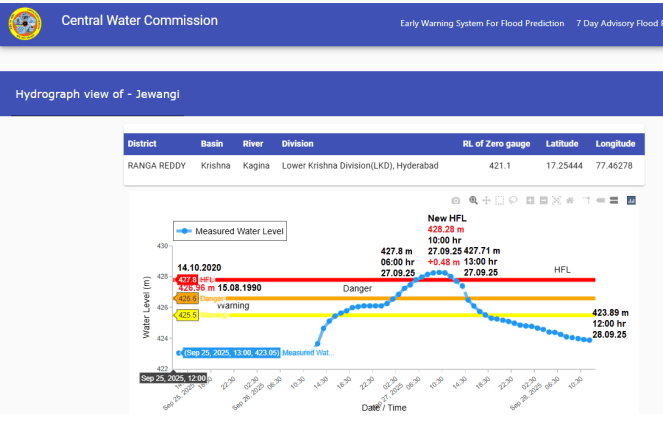663x432 pixels.
Task: Open 7 Day Advisory Flood menu item
Action: (618, 23)
